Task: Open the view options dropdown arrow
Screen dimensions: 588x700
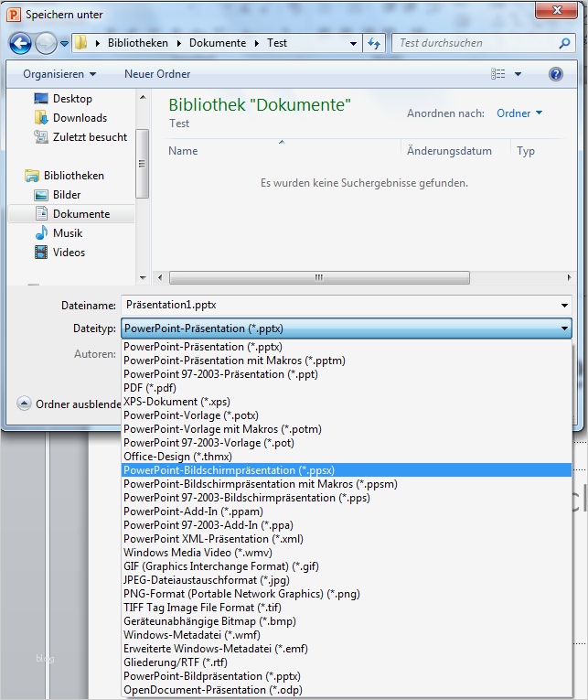Action: (x=518, y=74)
